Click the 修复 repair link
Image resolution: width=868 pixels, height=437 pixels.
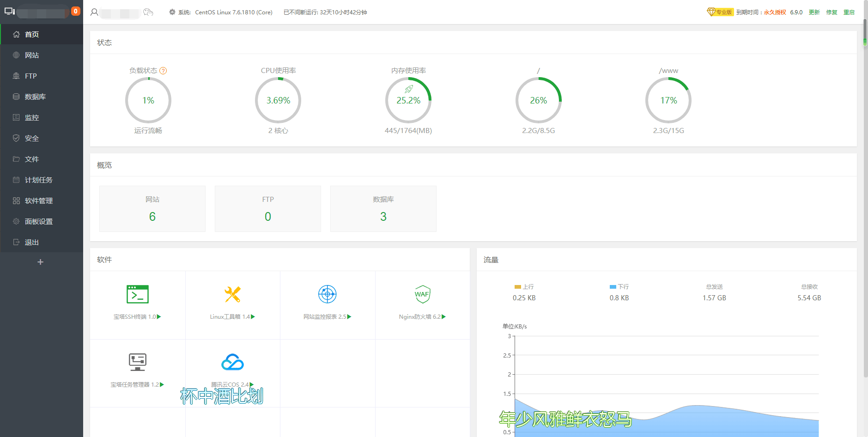(x=832, y=12)
